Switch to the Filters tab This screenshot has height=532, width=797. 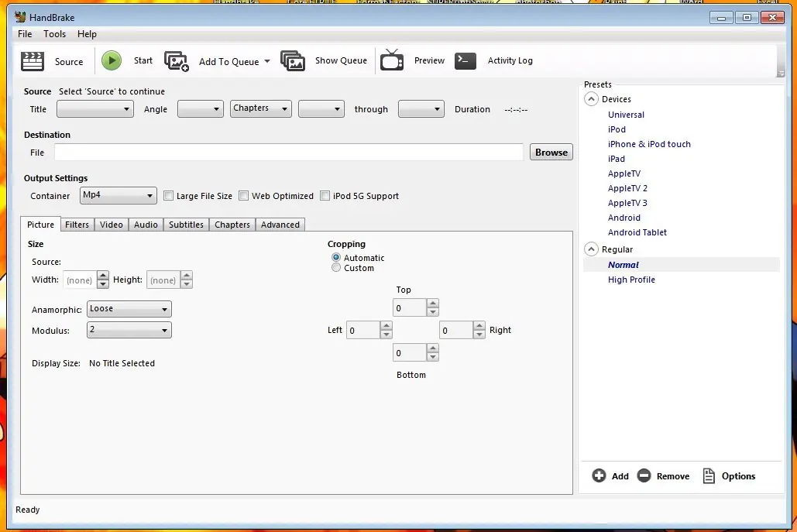(x=77, y=225)
